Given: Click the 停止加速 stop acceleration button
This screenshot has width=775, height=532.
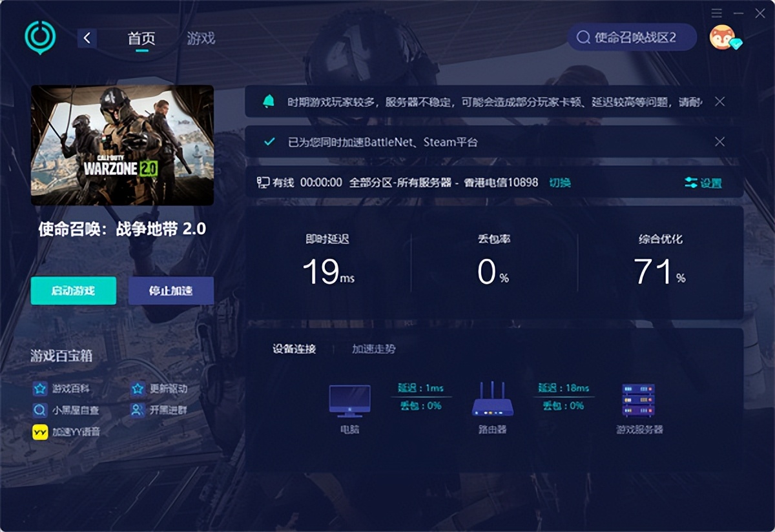Looking at the screenshot, I should (171, 291).
